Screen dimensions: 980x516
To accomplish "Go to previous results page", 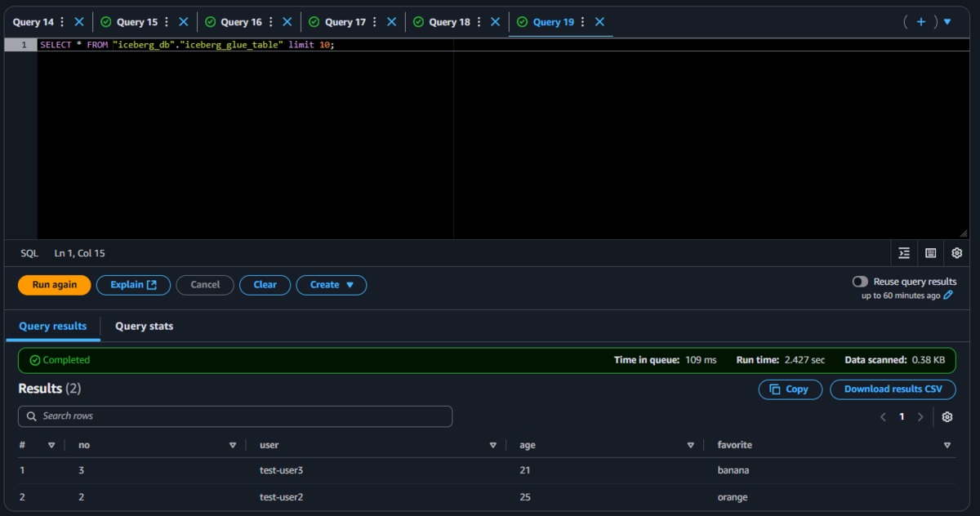I will pyautogui.click(x=883, y=417).
